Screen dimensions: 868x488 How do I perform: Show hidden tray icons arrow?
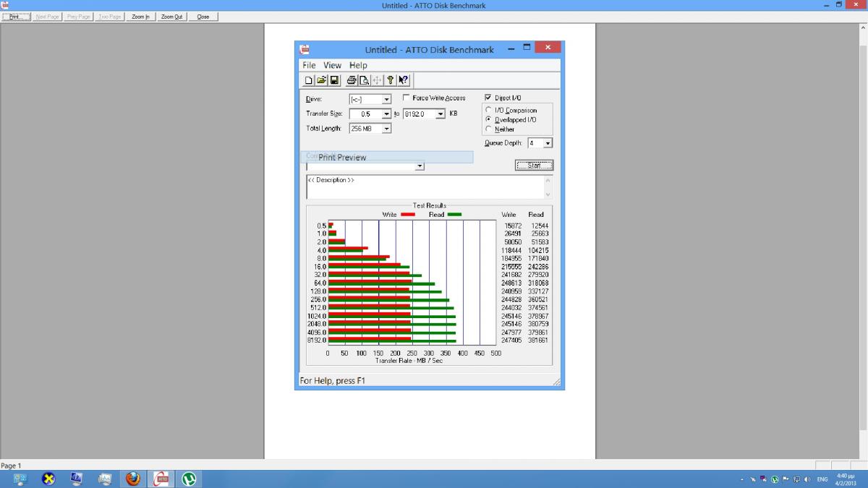[743, 479]
